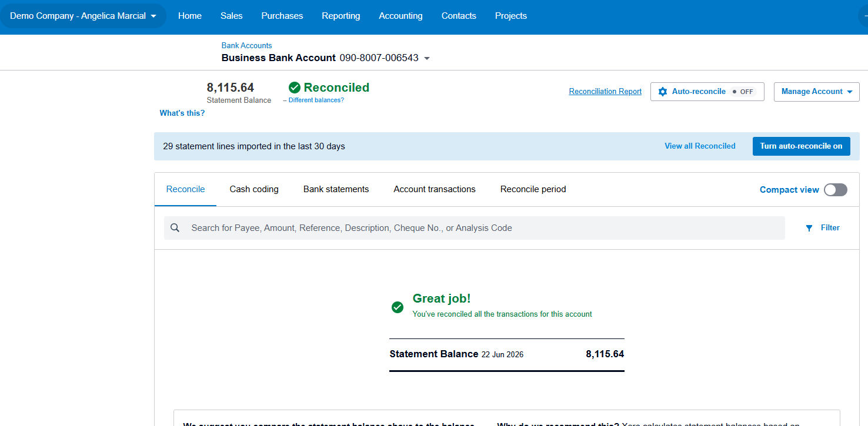
Task: Click the search magnifier icon
Action: point(175,228)
